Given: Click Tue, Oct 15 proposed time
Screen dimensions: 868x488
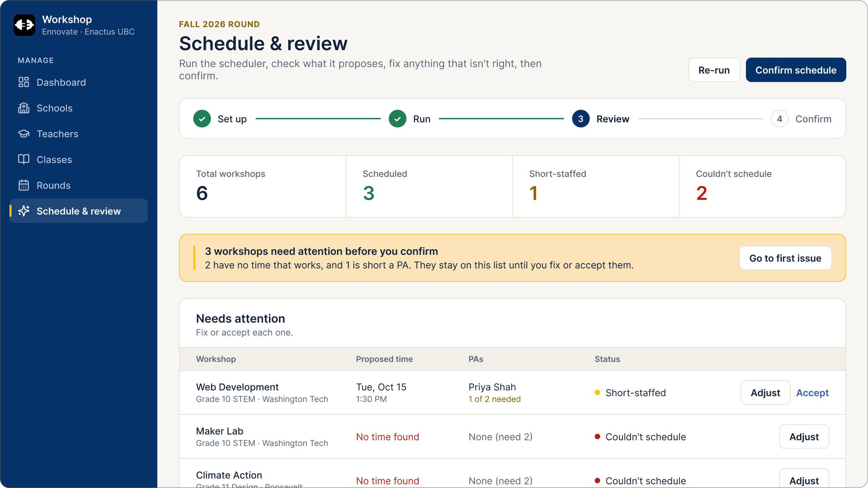Looking at the screenshot, I should 381,387.
